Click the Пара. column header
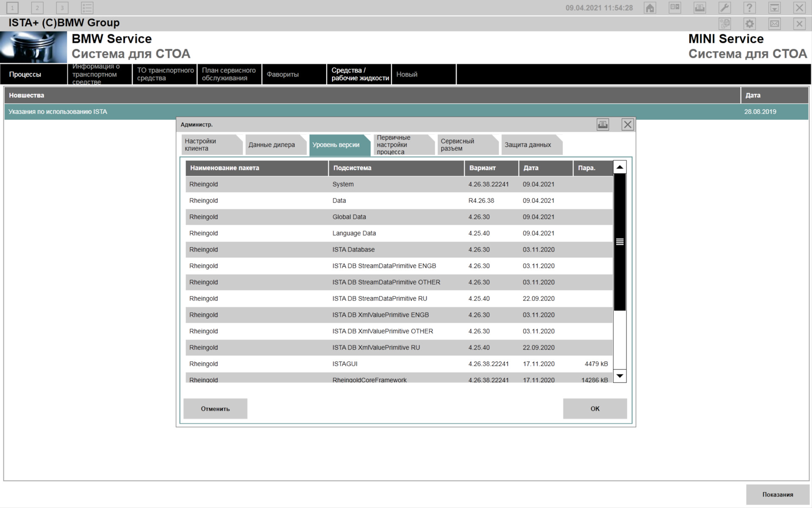Screen dimensions: 812x508 pyautogui.click(x=593, y=168)
